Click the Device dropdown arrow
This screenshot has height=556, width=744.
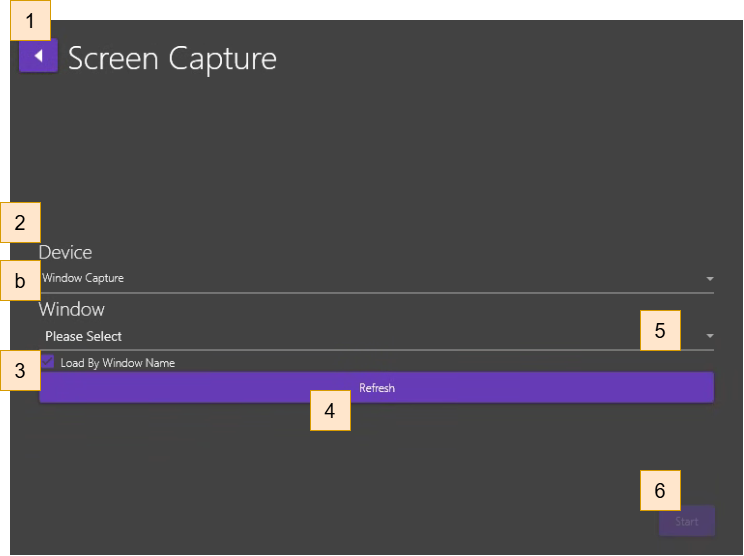coord(709,279)
